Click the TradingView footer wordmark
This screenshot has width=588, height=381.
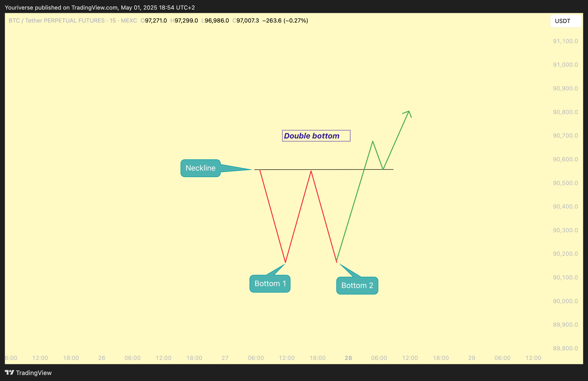coord(34,373)
